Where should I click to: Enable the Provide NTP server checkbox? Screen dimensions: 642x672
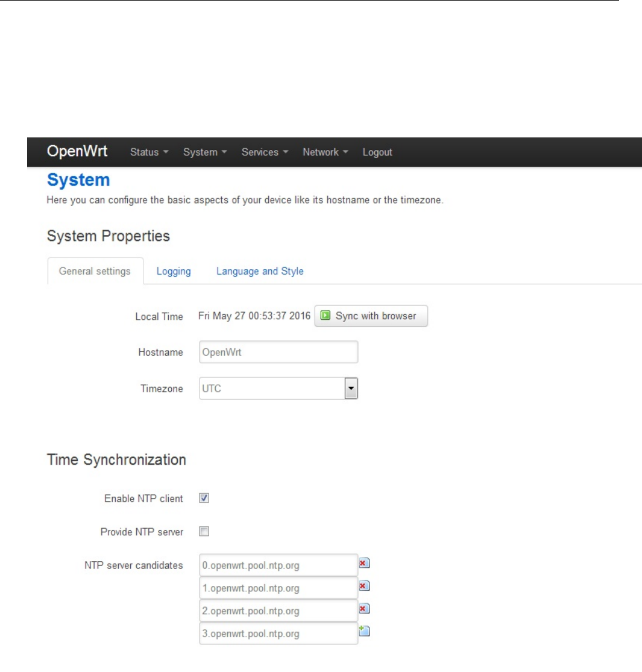point(204,532)
